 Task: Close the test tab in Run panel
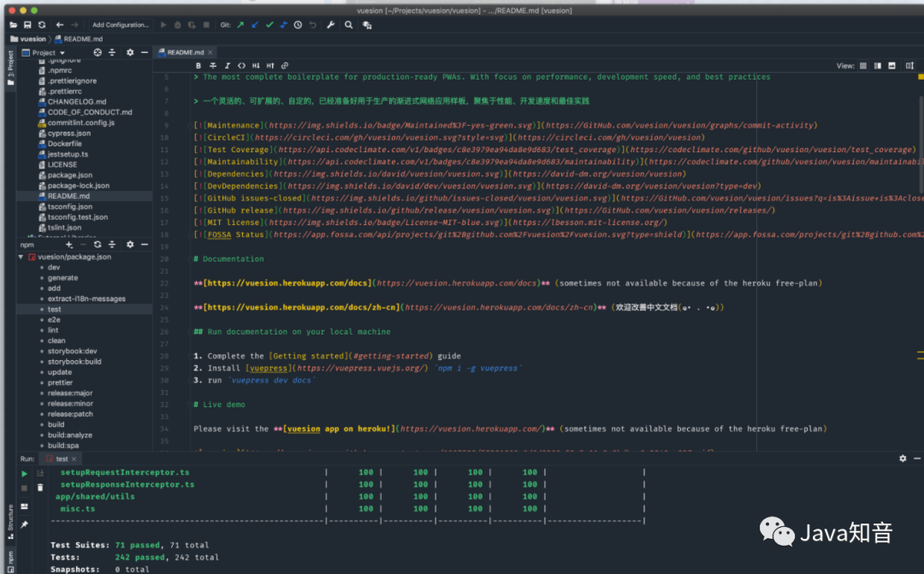click(x=74, y=459)
